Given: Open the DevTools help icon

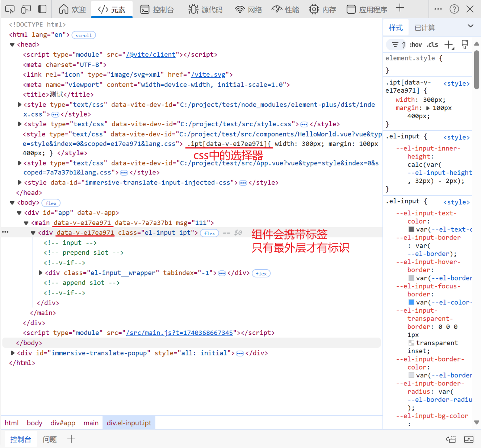Looking at the screenshot, I should point(454,9).
